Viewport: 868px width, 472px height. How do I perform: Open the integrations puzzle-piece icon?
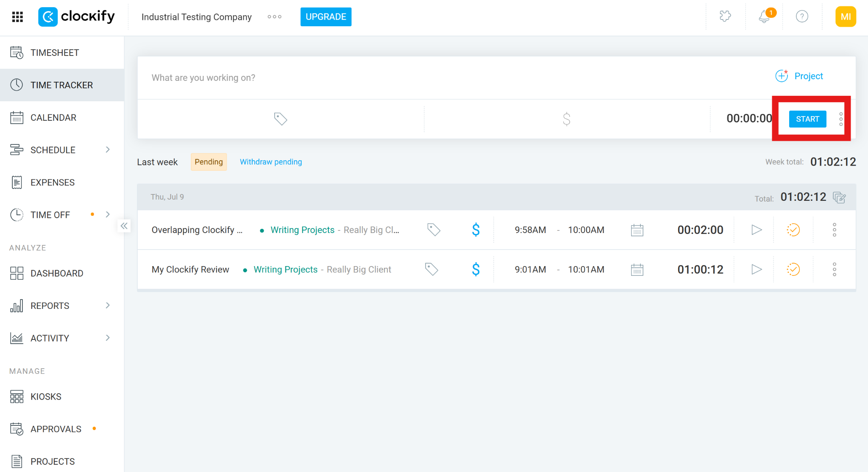[x=725, y=17]
